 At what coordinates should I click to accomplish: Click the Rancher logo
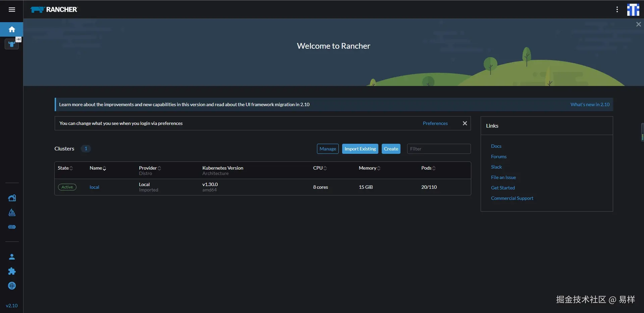pos(54,9)
